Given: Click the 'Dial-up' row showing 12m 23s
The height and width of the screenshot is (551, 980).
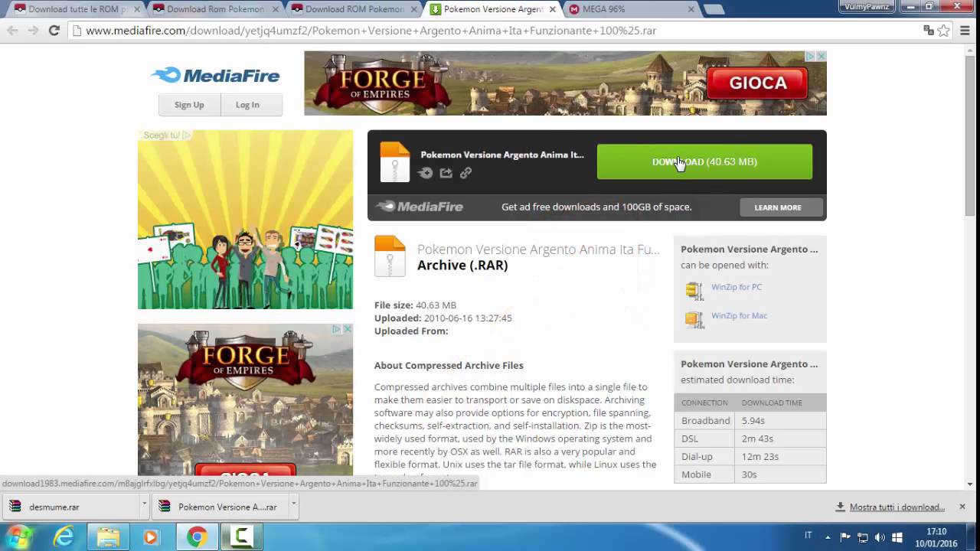Looking at the screenshot, I should [x=750, y=456].
